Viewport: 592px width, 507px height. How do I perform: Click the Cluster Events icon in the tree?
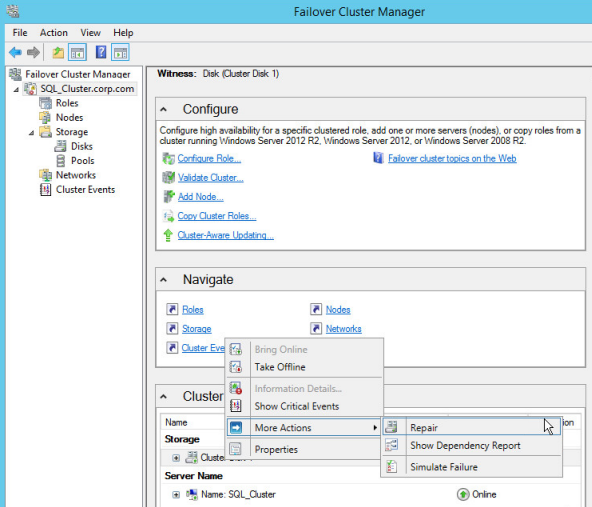[45, 190]
